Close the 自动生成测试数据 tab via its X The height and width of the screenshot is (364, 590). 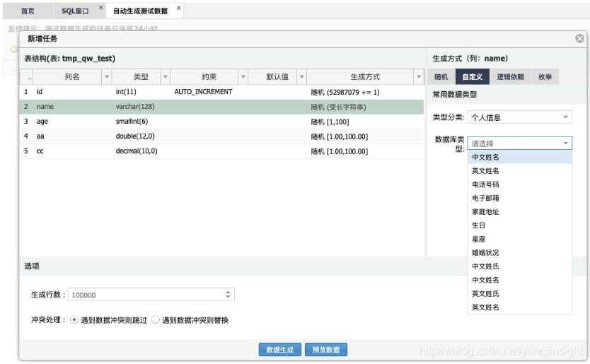(x=179, y=8)
